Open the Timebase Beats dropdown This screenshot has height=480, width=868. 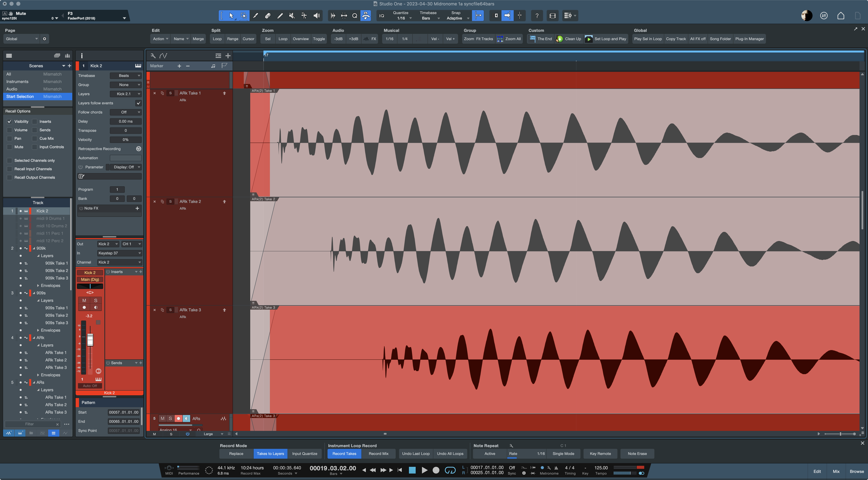click(x=125, y=76)
